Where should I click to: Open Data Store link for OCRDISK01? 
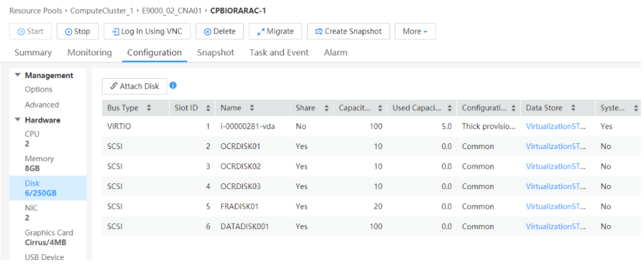[556, 146]
